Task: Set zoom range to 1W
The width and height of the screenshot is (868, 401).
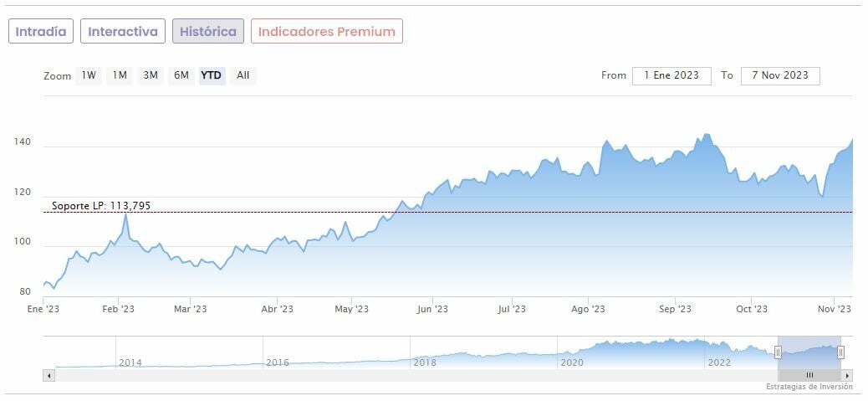Action: tap(89, 75)
